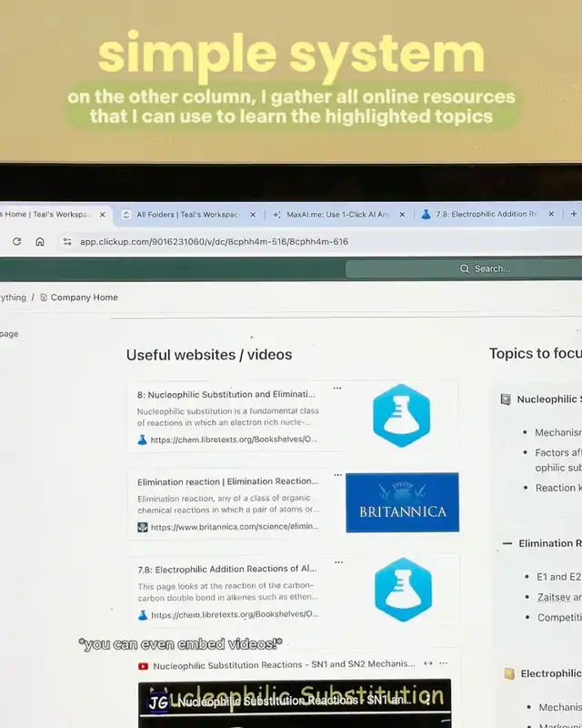Switch to the All Folders browser tab

186,215
